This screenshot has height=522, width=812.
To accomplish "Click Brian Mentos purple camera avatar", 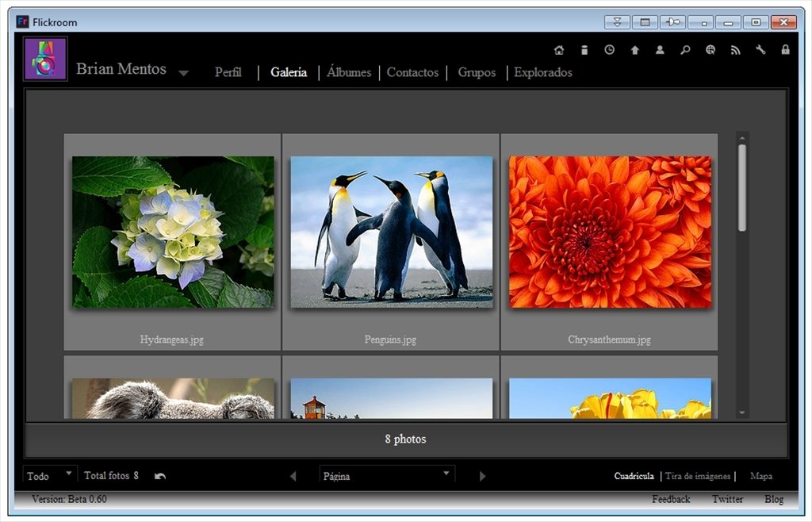I will coord(45,59).
